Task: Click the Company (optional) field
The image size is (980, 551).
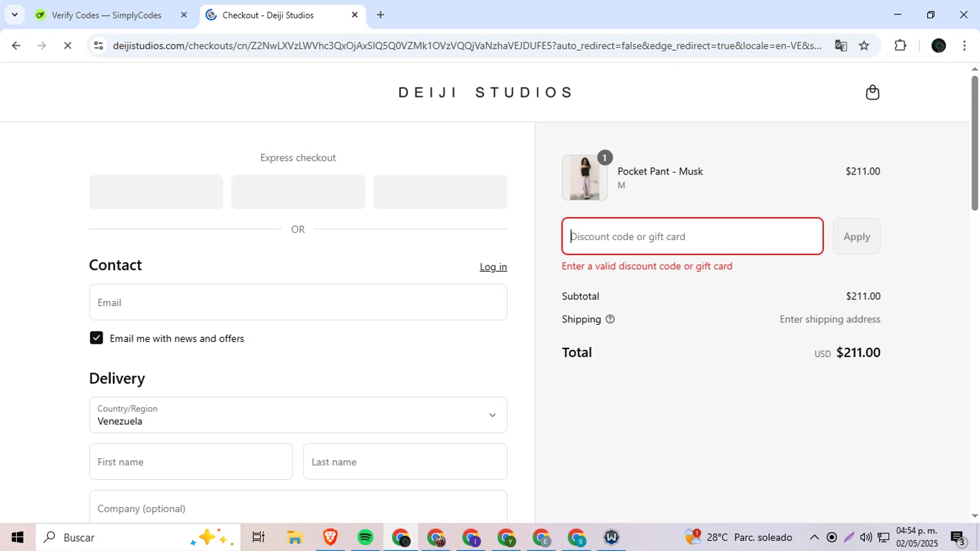Action: click(298, 508)
